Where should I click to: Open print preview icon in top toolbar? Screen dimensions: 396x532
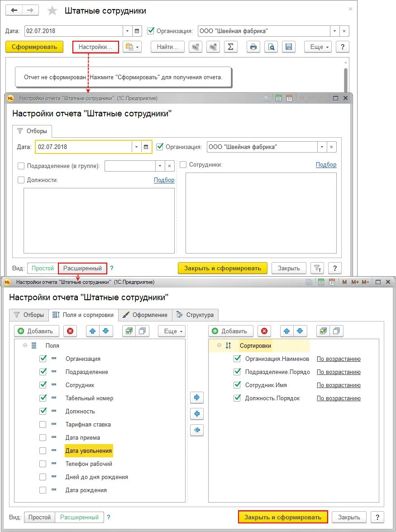(x=271, y=47)
